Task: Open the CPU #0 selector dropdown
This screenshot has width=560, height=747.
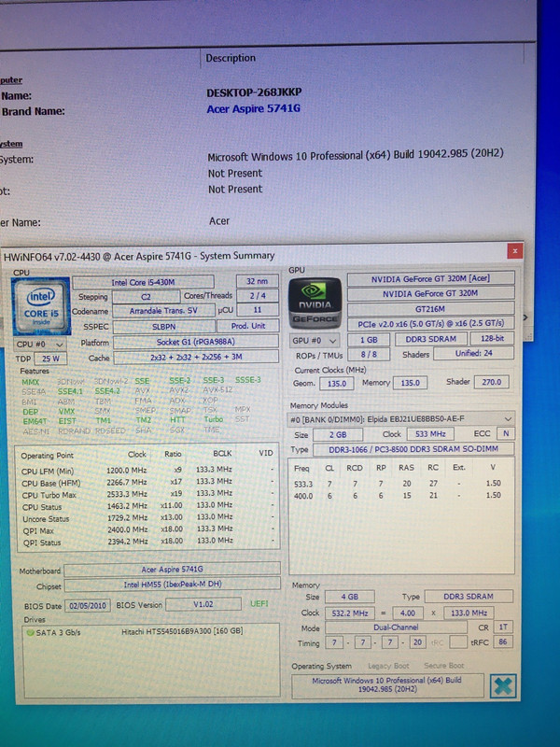Action: click(x=39, y=344)
